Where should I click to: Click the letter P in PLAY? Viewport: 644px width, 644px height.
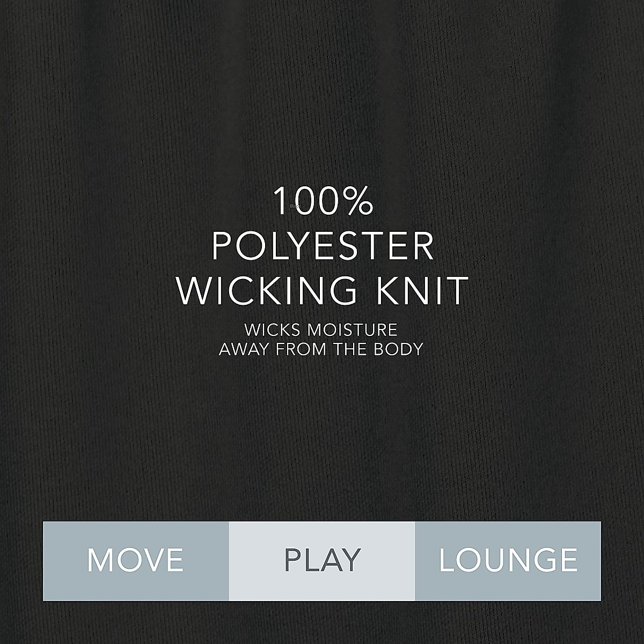[292, 560]
